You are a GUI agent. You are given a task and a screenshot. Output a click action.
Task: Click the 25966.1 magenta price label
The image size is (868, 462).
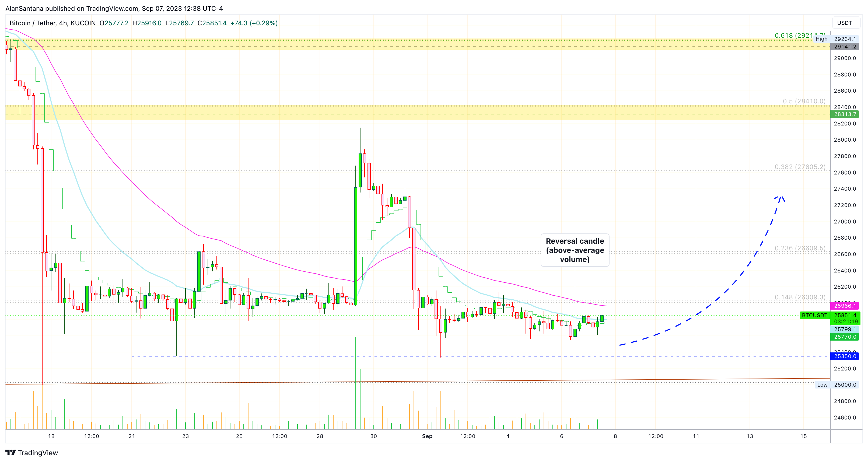845,306
